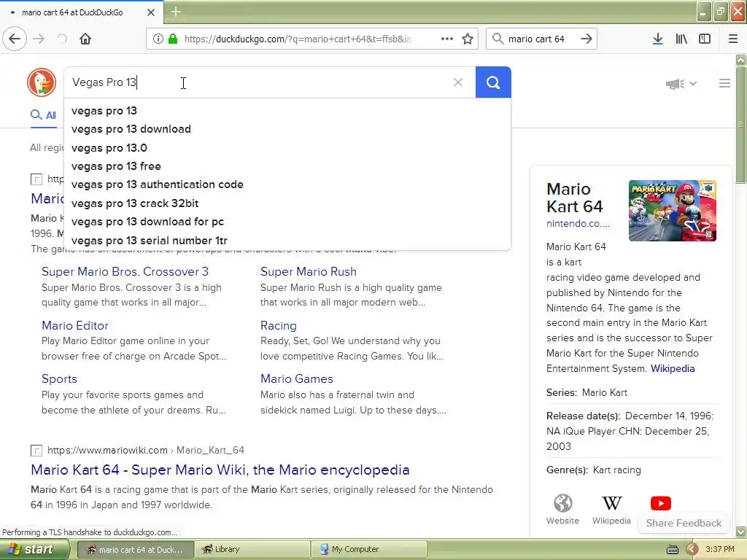Click the 3:37 PM taskbar clock
The image size is (747, 560).
tap(720, 549)
